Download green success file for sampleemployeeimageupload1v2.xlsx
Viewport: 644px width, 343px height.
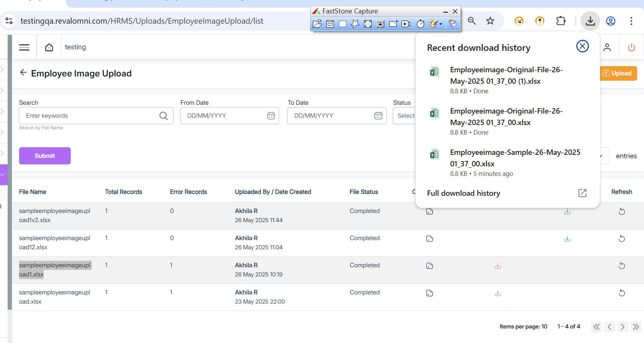pos(567,211)
